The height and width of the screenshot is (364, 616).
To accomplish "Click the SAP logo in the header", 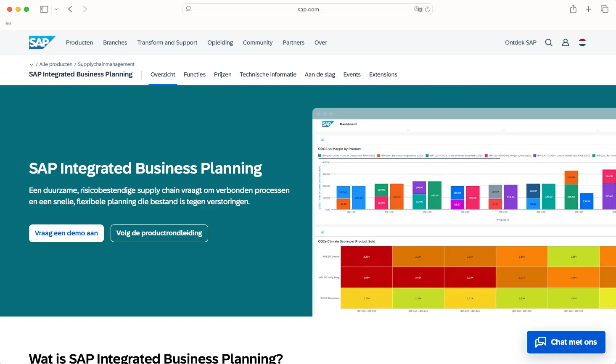I will point(42,42).
